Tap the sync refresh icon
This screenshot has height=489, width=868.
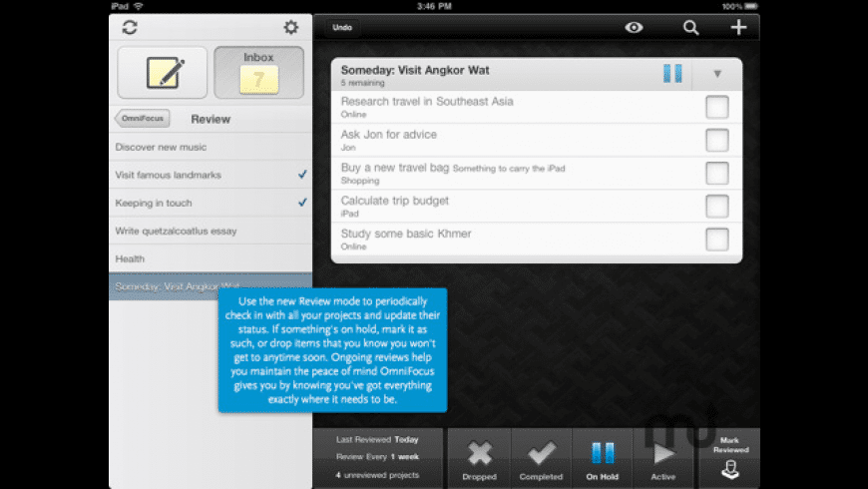point(130,27)
